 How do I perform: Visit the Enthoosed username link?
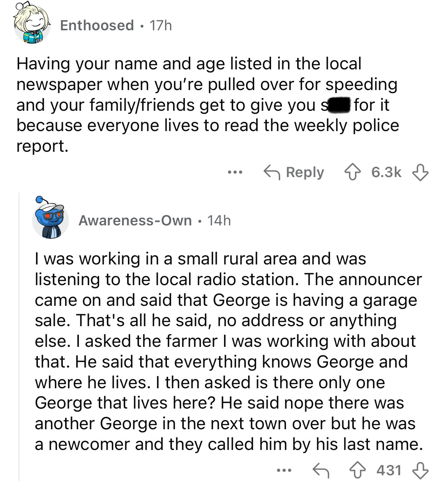pos(97,25)
